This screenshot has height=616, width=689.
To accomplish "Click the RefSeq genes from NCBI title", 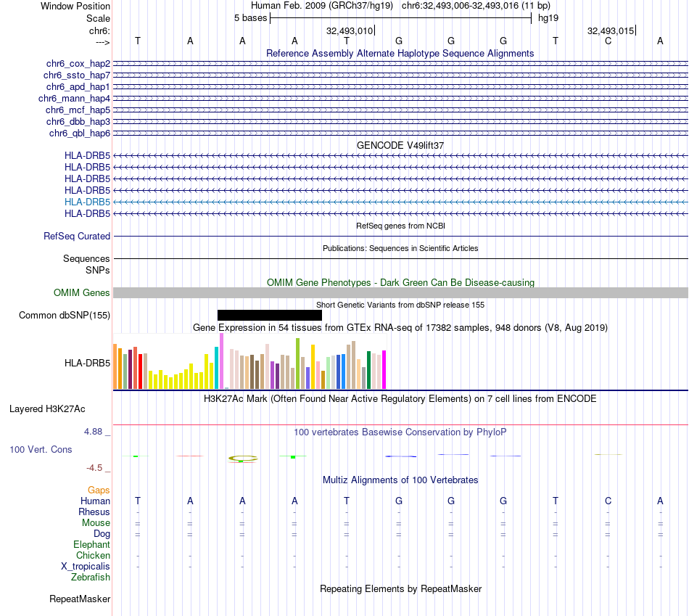I will coord(400,226).
